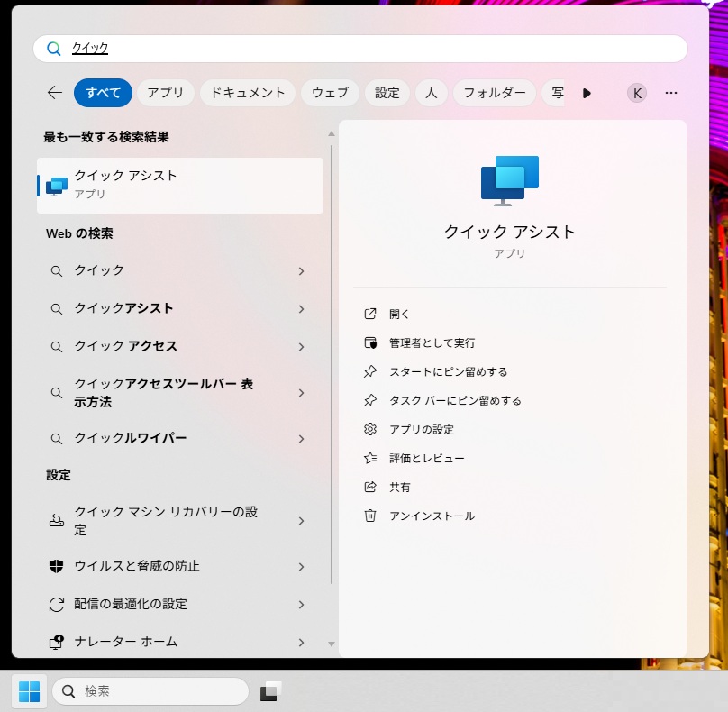The width and height of the screenshot is (728, 712).
Task: Open the task view icon on taskbar
Action: 270,691
